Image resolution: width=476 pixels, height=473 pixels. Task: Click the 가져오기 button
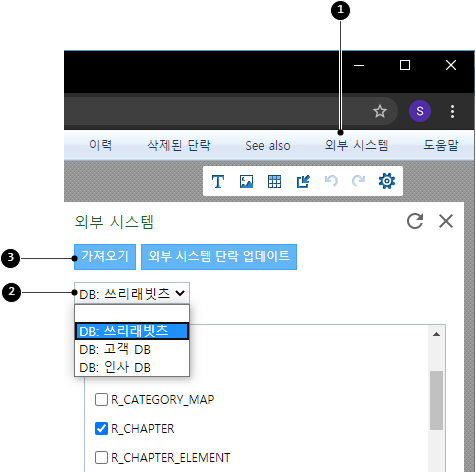(105, 257)
